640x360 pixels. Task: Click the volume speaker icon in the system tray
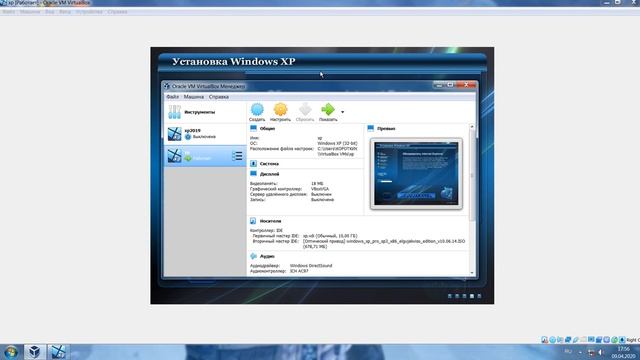(x=601, y=352)
